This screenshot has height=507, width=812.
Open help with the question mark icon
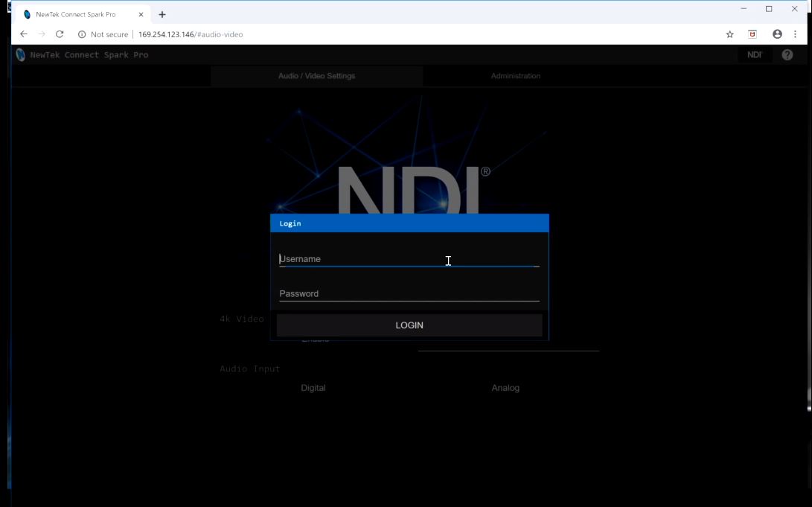click(x=787, y=55)
